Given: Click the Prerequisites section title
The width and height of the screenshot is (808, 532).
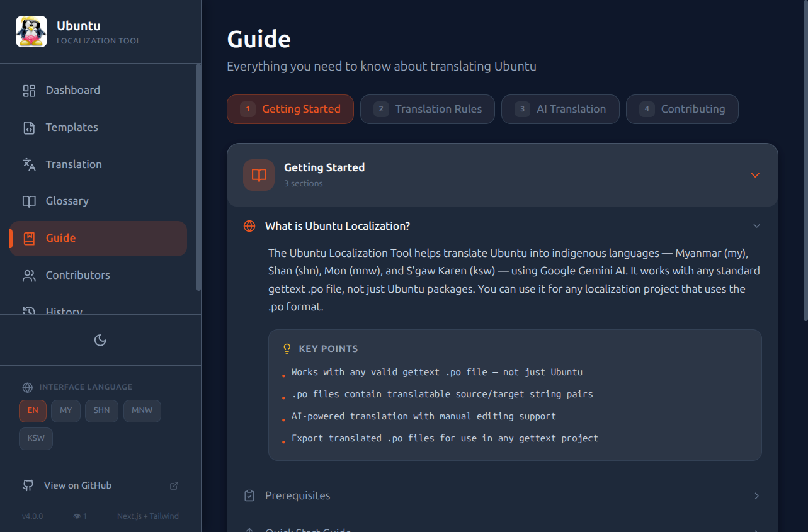Looking at the screenshot, I should [x=297, y=495].
